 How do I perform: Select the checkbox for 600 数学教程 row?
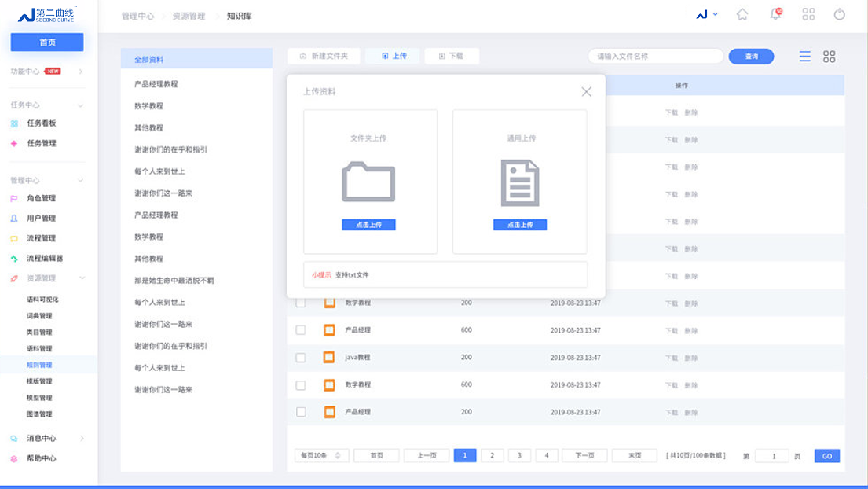(x=301, y=385)
